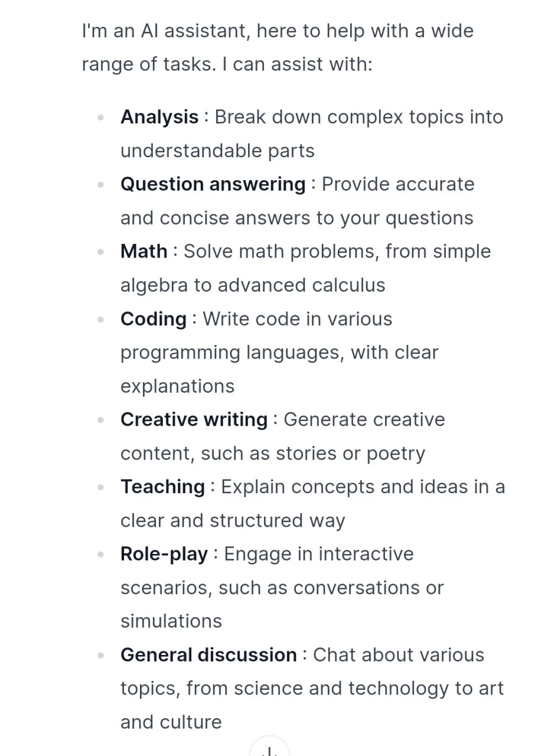The image size is (538, 756).
Task: Click the bullet beside Question answering
Action: (101, 185)
